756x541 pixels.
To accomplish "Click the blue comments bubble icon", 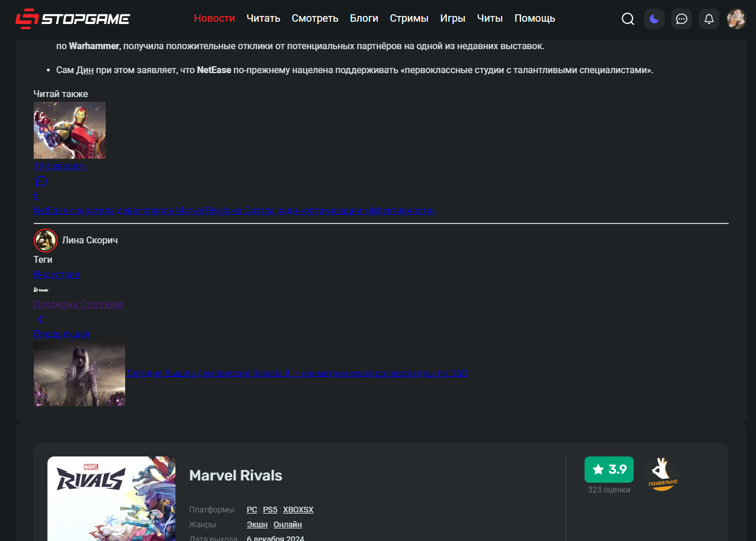I will [41, 181].
